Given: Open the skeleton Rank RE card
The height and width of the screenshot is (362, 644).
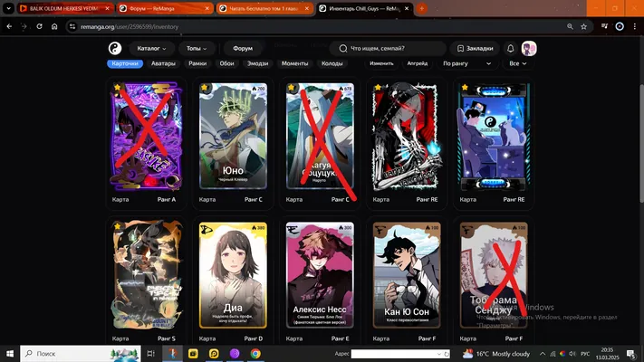Looking at the screenshot, I should tap(407, 137).
